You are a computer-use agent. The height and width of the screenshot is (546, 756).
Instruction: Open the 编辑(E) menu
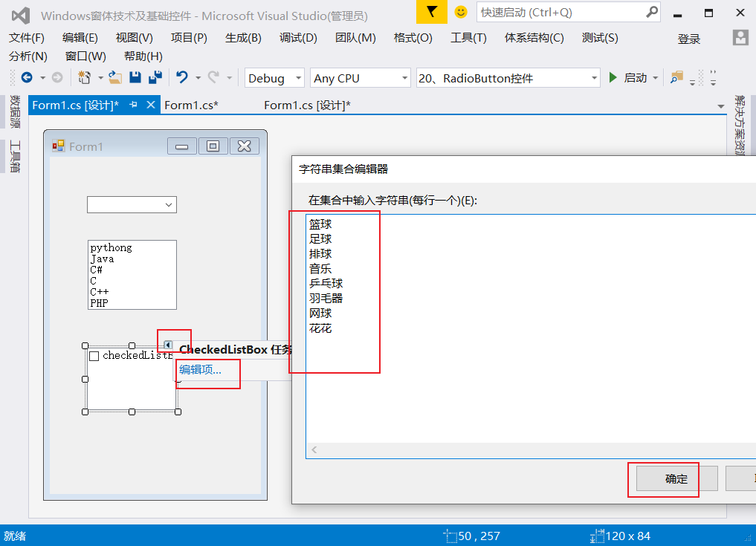[x=80, y=38]
